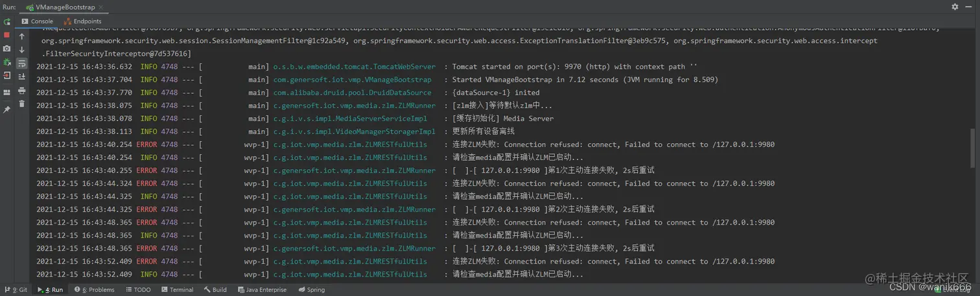980x296 pixels.
Task: Click 'Started VManageBootstrap in 7.12 seconds' message
Action: coord(585,80)
